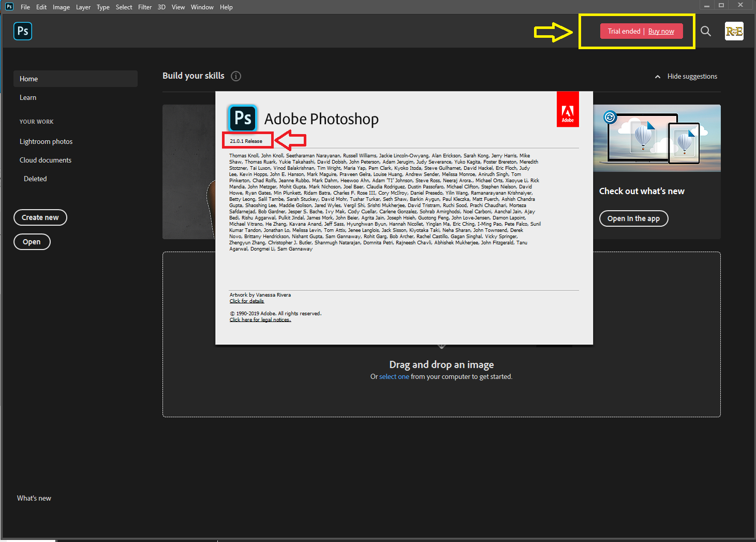Click the 'select one' link
The image size is (756, 542).
[394, 377]
